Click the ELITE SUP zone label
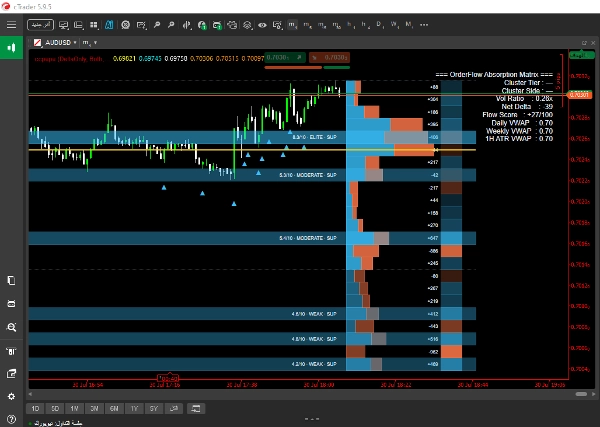Viewport: 600px width, 427px height. 315,137
